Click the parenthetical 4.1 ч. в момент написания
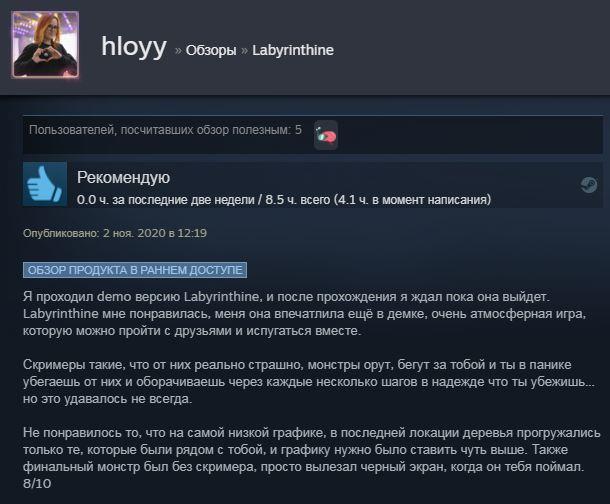This screenshot has height=504, width=610. tap(412, 200)
